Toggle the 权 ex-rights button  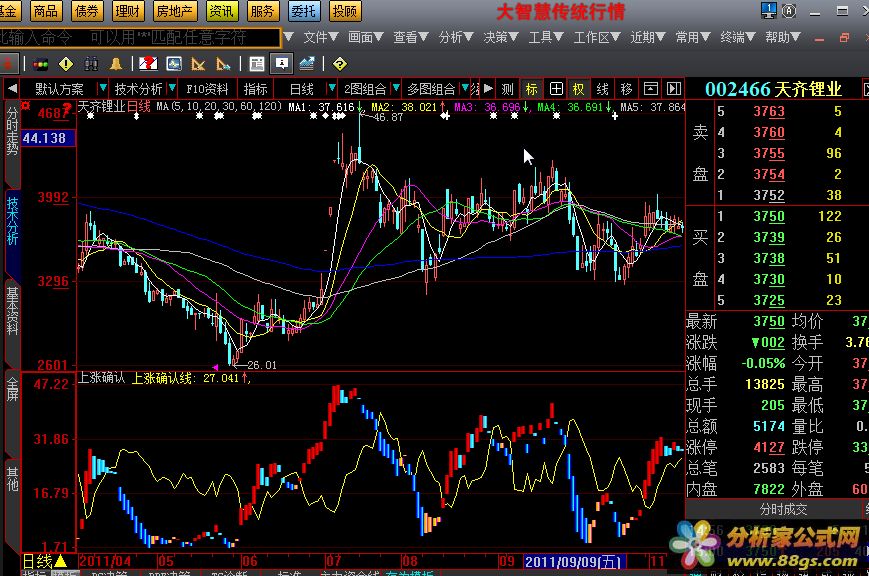click(579, 89)
